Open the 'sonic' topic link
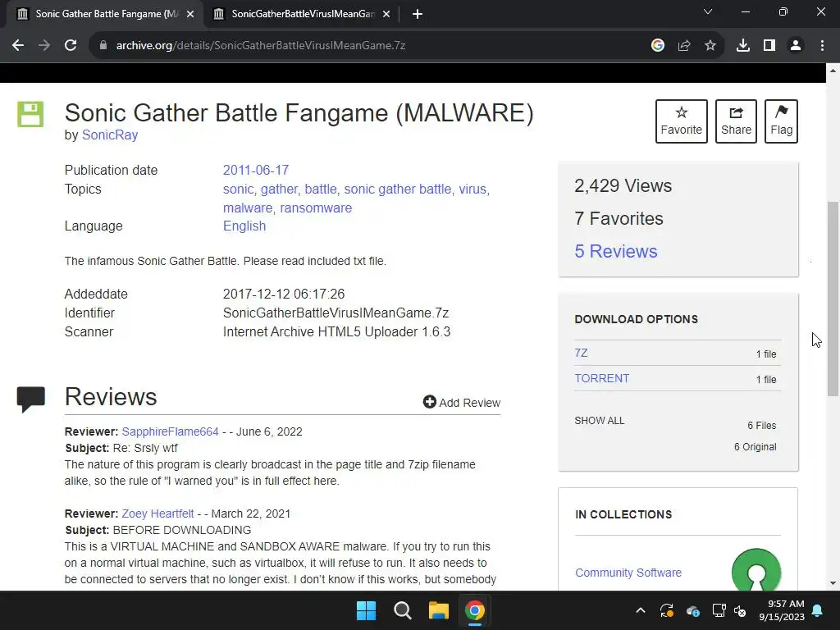Image resolution: width=840 pixels, height=630 pixels. click(x=238, y=189)
